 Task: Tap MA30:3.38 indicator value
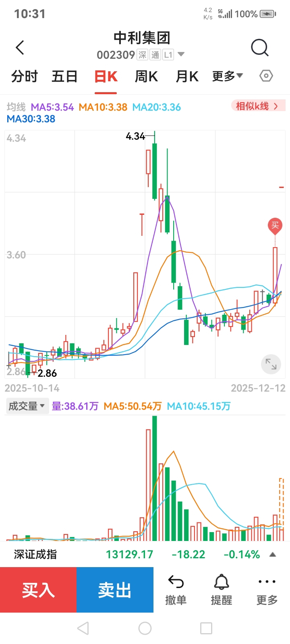click(x=31, y=119)
